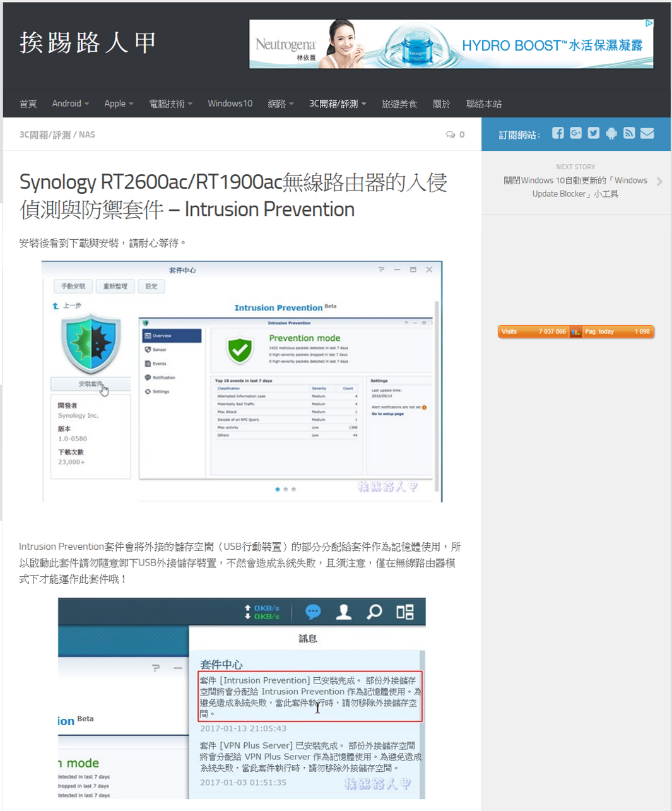672x811 pixels.
Task: Open the 聯絡本站 menu item
Action: coord(484,104)
